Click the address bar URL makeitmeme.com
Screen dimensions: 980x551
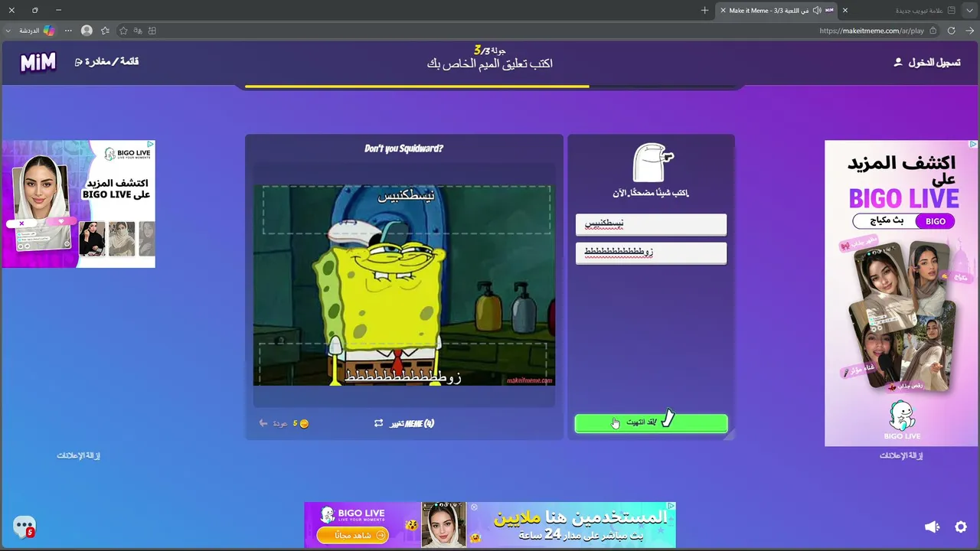coord(871,31)
